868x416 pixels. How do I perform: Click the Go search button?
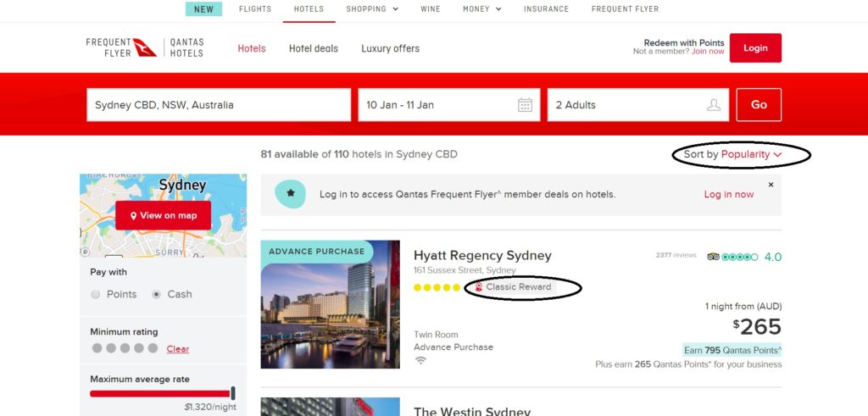[x=759, y=104]
